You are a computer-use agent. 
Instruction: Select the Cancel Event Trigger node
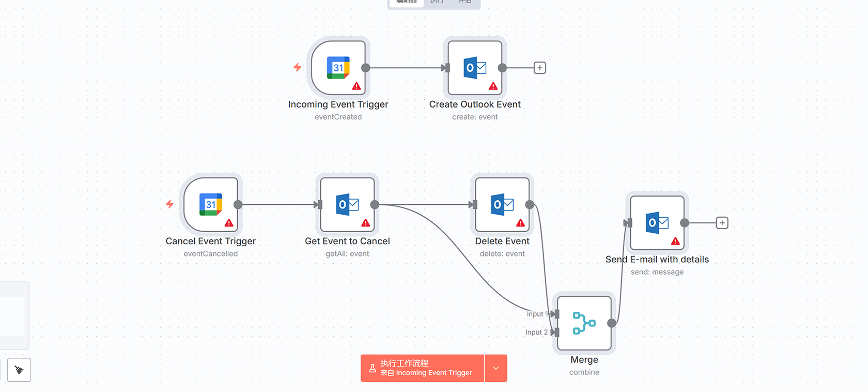point(210,205)
